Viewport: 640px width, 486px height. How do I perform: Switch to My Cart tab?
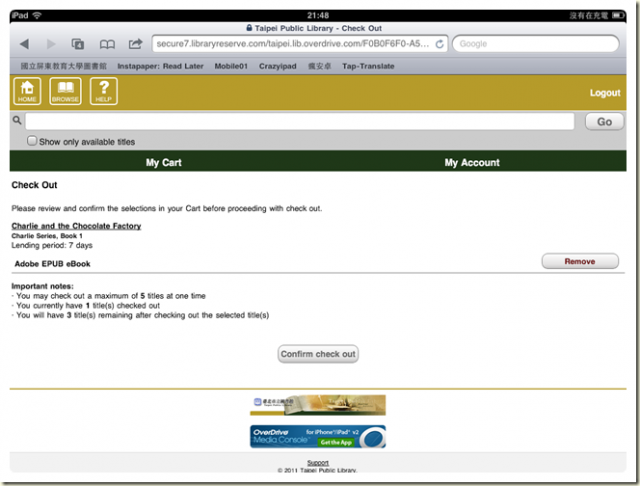164,162
